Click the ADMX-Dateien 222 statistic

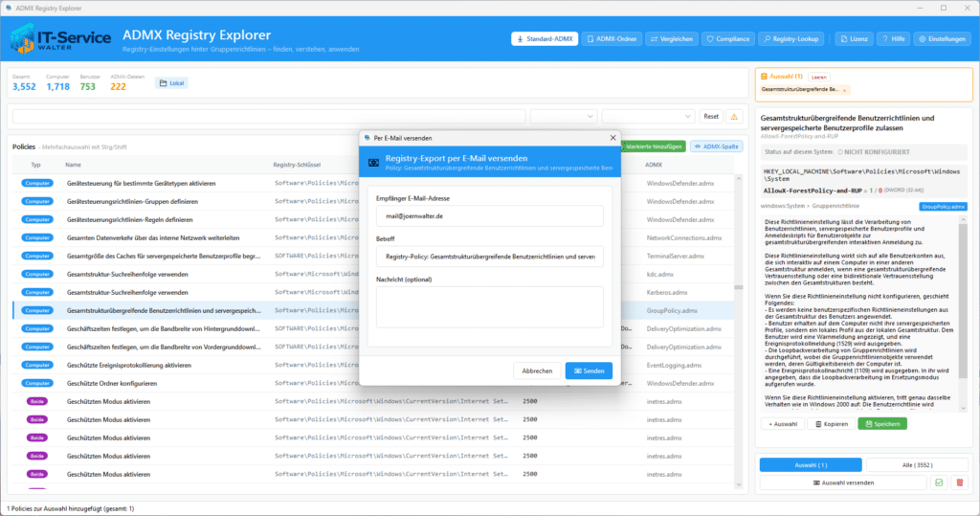pos(127,82)
